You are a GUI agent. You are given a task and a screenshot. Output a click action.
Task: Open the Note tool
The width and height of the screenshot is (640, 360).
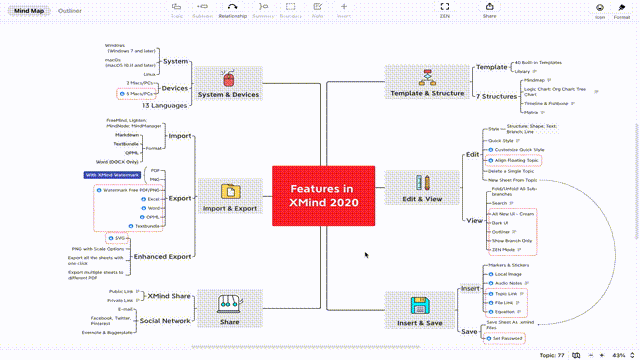point(318,10)
